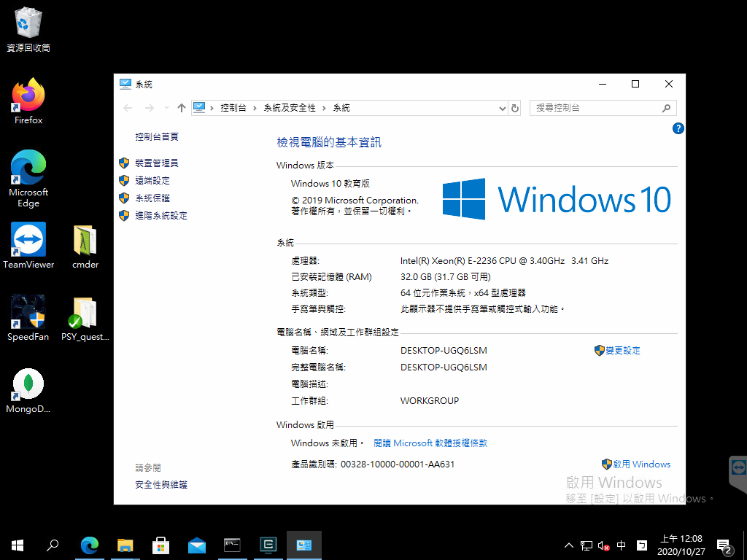Open help with the blue question mark
747x560 pixels.
(x=678, y=128)
